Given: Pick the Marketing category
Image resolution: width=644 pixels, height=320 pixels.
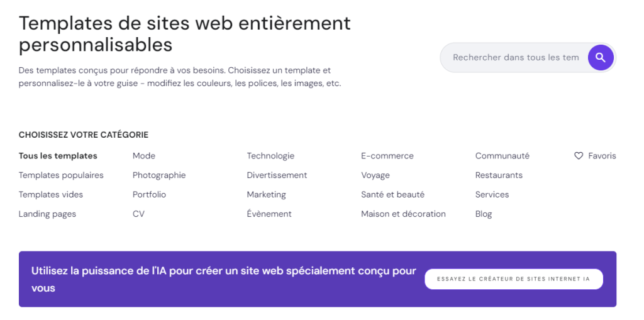Looking at the screenshot, I should tap(266, 195).
